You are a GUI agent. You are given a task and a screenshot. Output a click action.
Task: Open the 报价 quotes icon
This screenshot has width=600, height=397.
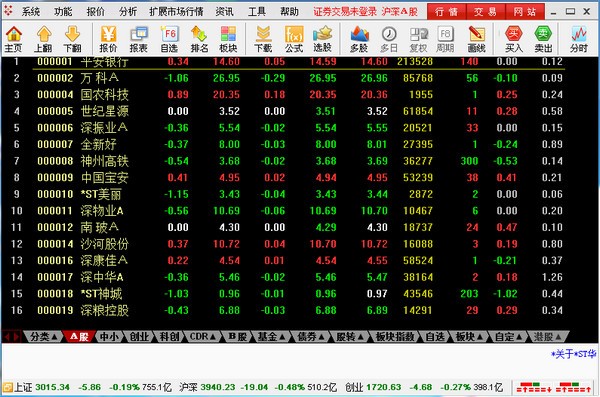click(108, 39)
